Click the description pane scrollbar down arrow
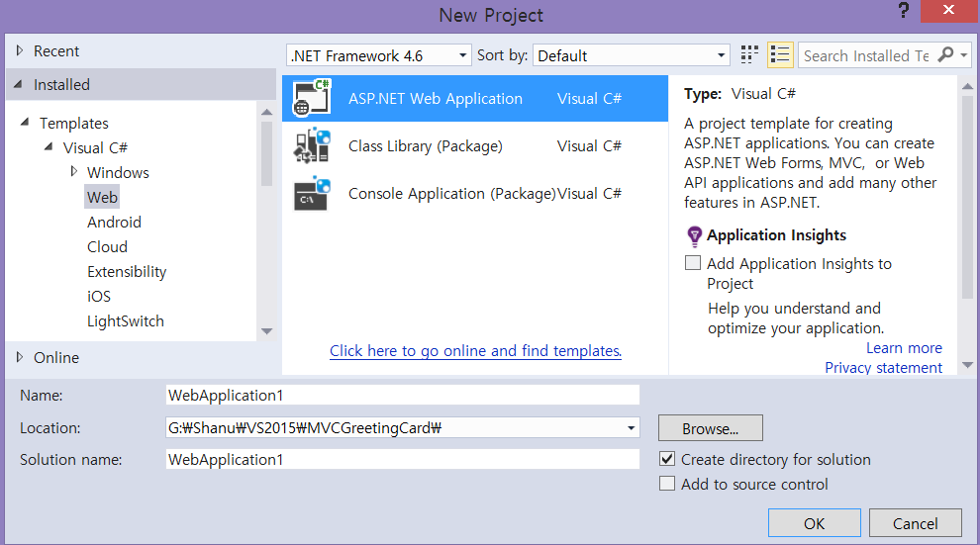Screen dimensions: 980x545 coord(967,365)
